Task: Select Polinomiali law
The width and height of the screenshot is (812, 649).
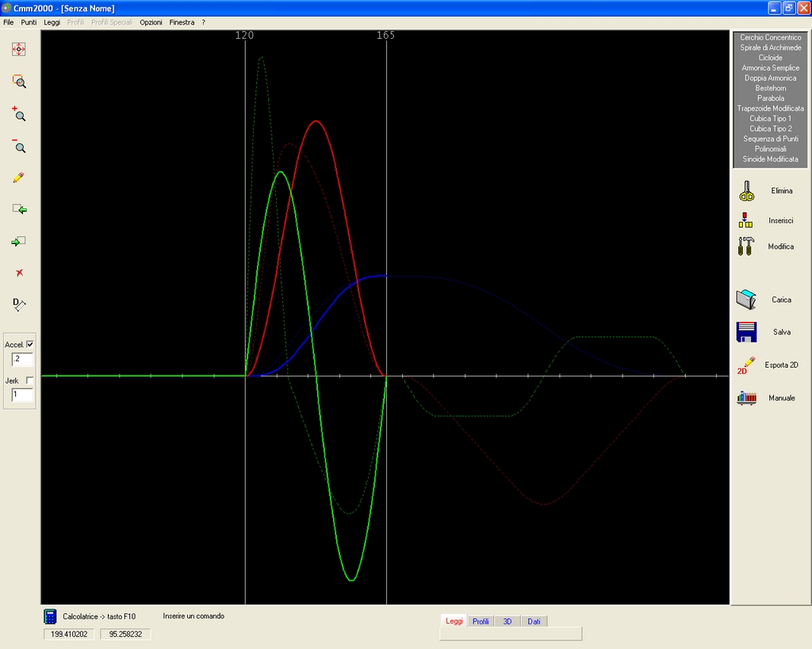Action: point(770,148)
